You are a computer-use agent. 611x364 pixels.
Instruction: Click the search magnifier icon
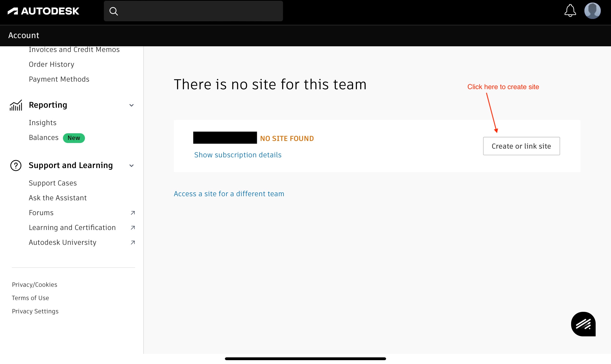pyautogui.click(x=114, y=11)
